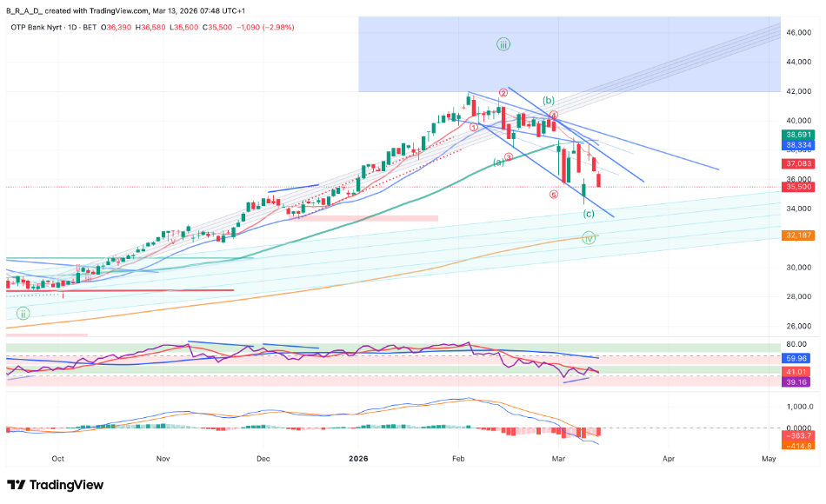Click the green (a) correction label
Viewport: 826px width, 504px height.
click(x=499, y=162)
